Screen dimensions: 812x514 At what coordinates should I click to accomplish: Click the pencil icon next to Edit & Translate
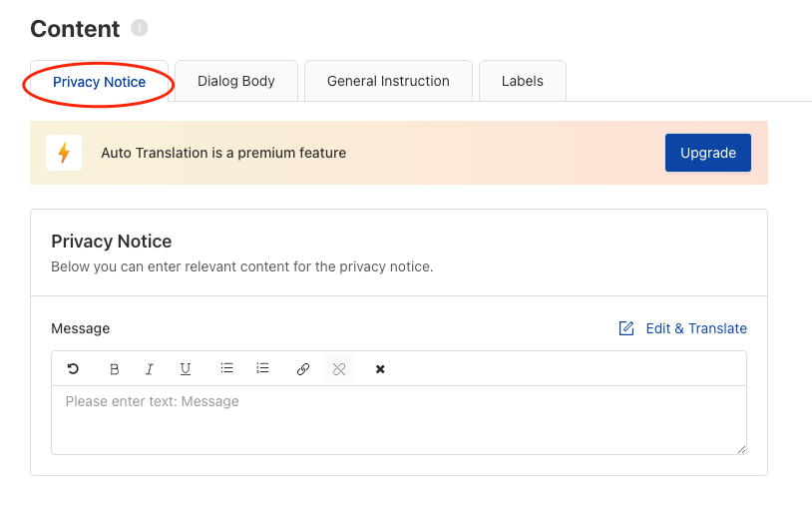pyautogui.click(x=626, y=328)
